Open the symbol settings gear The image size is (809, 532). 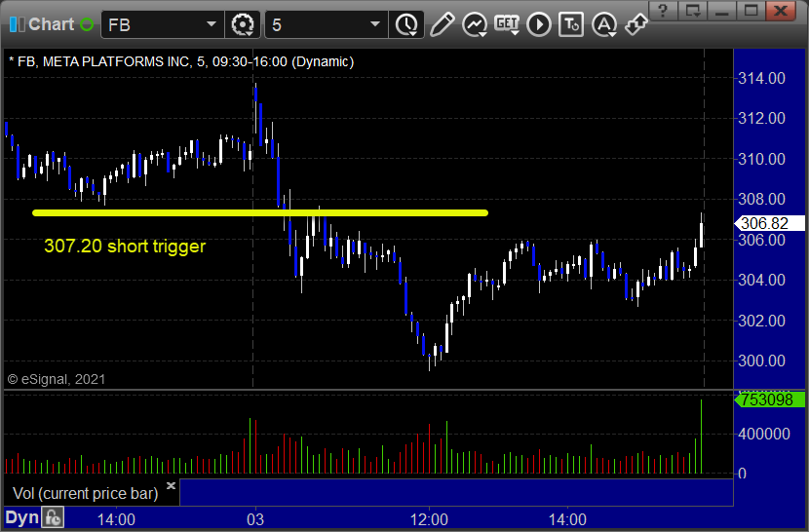tap(243, 24)
